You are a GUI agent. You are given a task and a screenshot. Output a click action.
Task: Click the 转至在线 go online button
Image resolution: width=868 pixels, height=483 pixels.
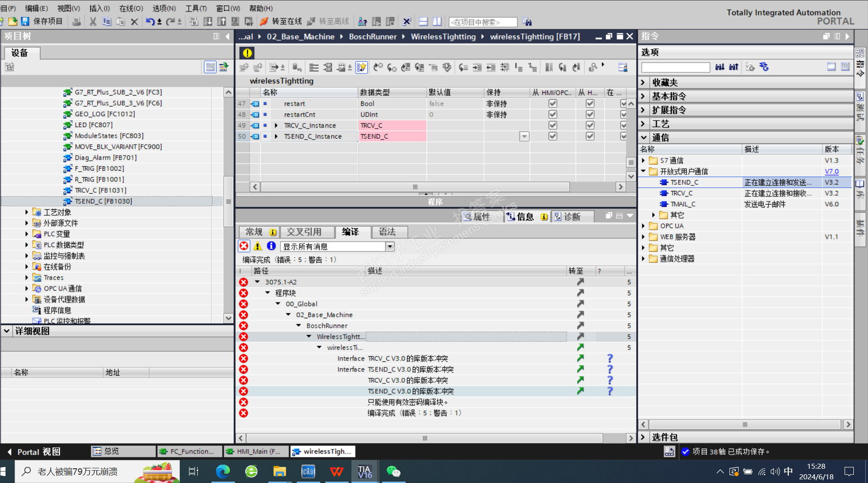[x=281, y=22]
